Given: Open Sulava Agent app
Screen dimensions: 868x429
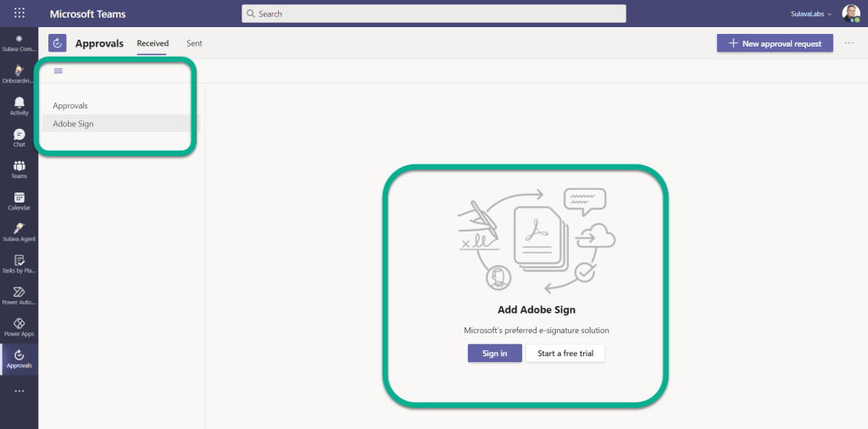Looking at the screenshot, I should click(19, 232).
